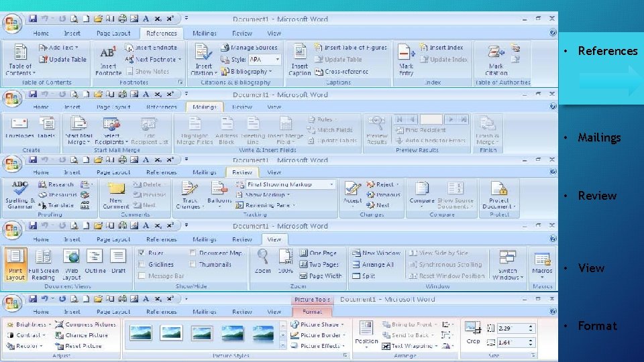Click Insert Endnote in Footnotes group
Image resolution: width=644 pixels, height=362 pixels.
point(151,48)
